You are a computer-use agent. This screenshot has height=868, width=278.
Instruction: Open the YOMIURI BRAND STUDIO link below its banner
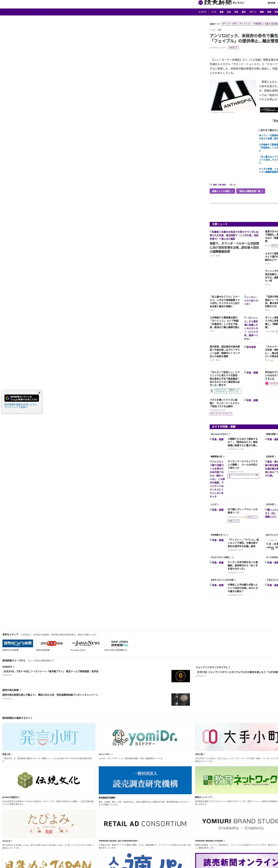point(210,841)
